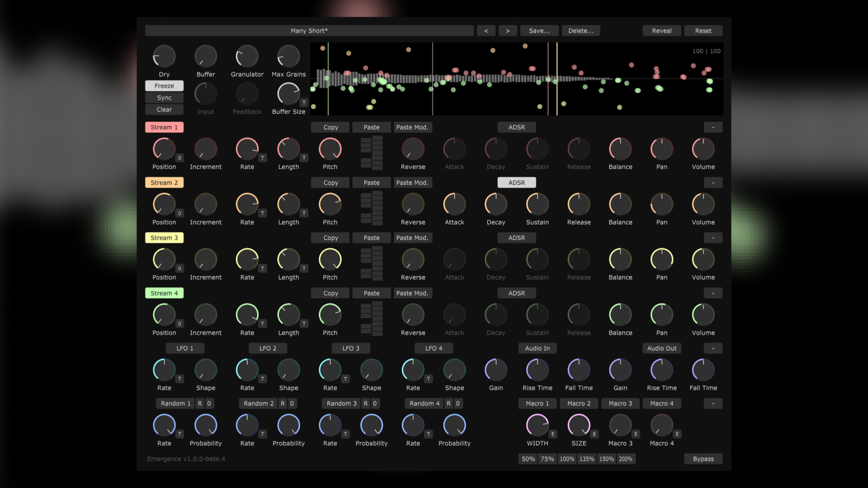Click the T icon beside LFO 4 Rate
The width and height of the screenshot is (868, 488).
coord(428,379)
